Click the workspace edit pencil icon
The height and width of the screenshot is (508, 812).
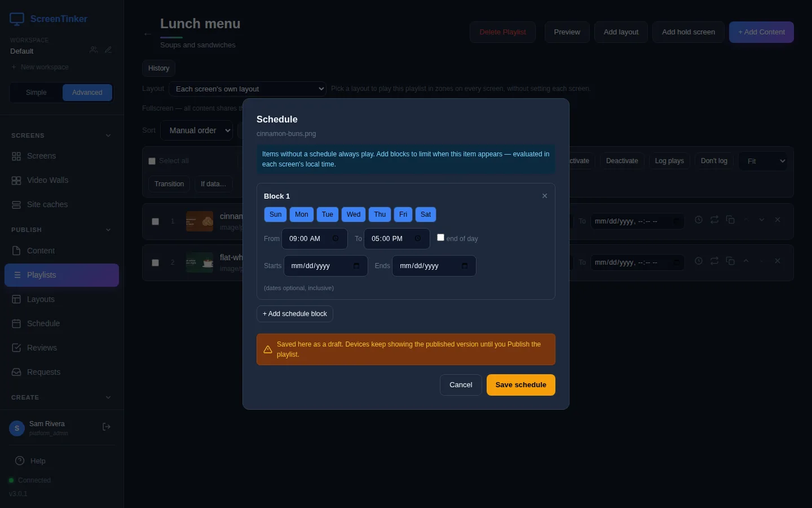point(108,50)
